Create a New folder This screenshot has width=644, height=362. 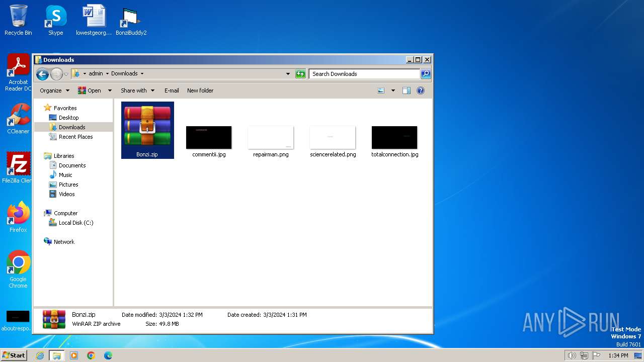click(200, 90)
